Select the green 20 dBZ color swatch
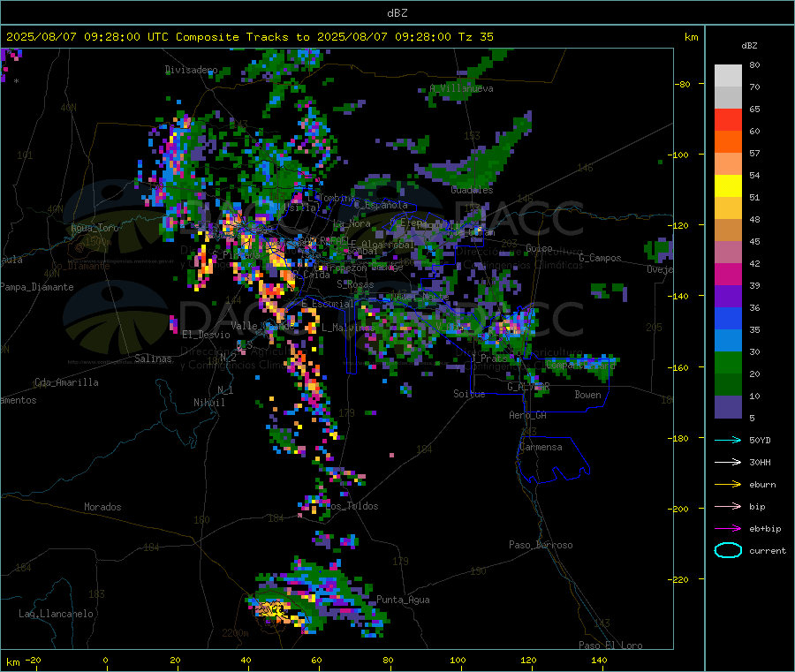This screenshot has width=795, height=672. pos(728,362)
